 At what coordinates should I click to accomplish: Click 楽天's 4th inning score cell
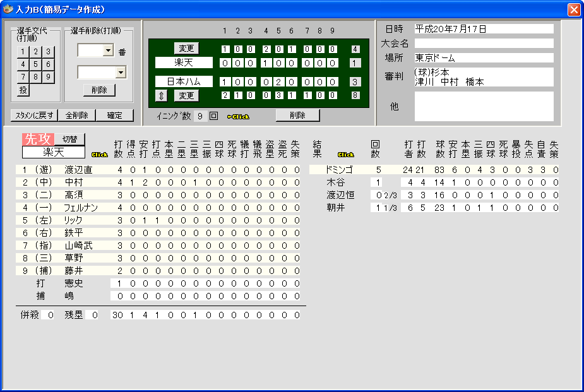[266, 63]
